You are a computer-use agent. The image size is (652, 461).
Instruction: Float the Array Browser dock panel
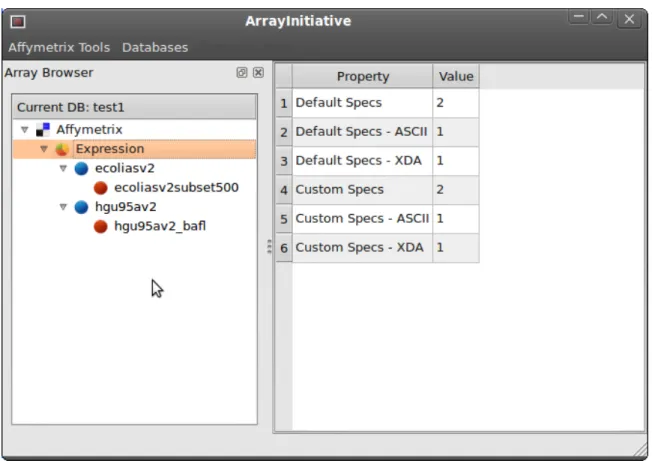(242, 73)
